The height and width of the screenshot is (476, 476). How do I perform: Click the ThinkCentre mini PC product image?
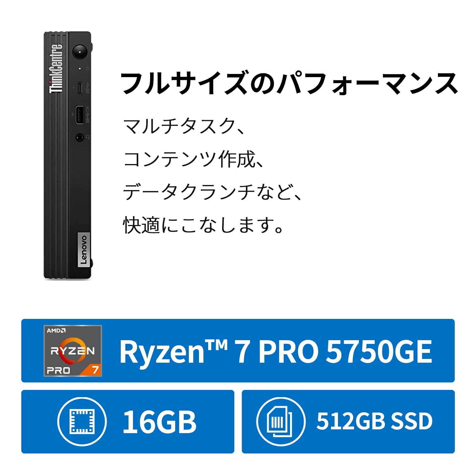(x=68, y=155)
